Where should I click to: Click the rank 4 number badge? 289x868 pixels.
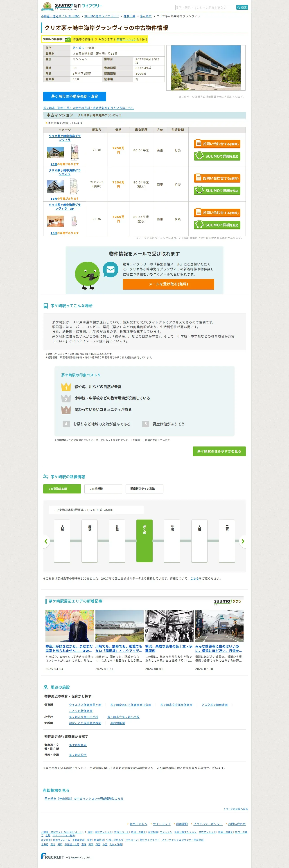click(66, 424)
